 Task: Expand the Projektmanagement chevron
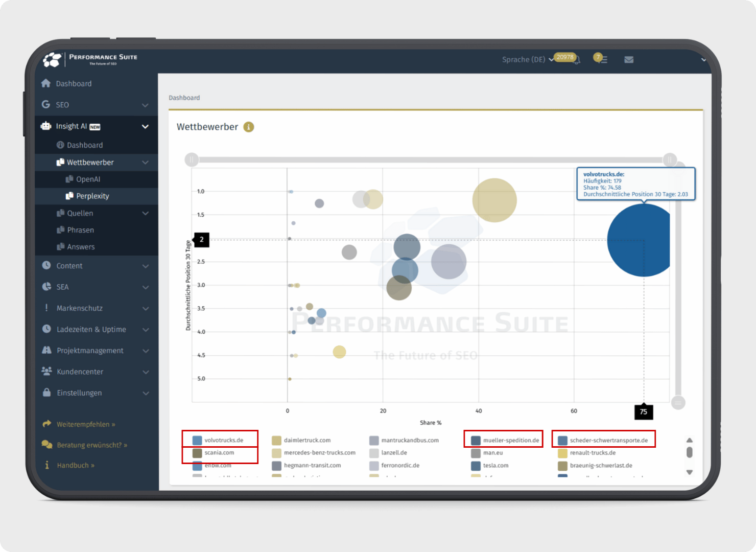[x=146, y=351]
